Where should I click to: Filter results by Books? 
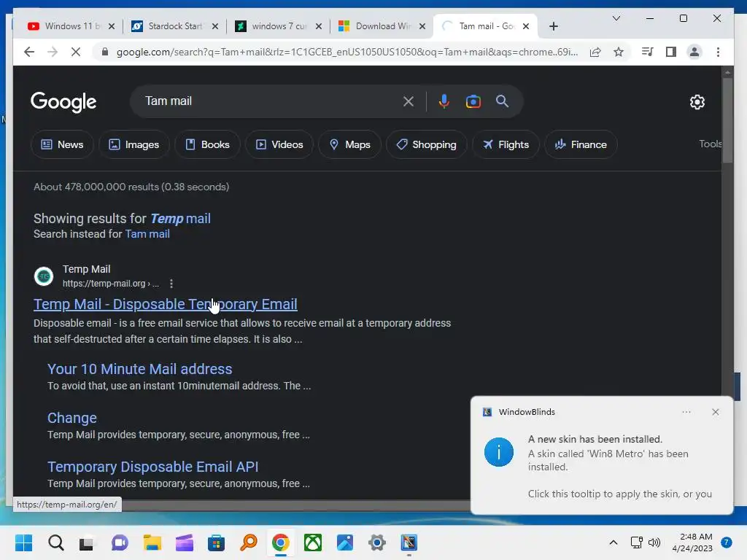click(207, 144)
